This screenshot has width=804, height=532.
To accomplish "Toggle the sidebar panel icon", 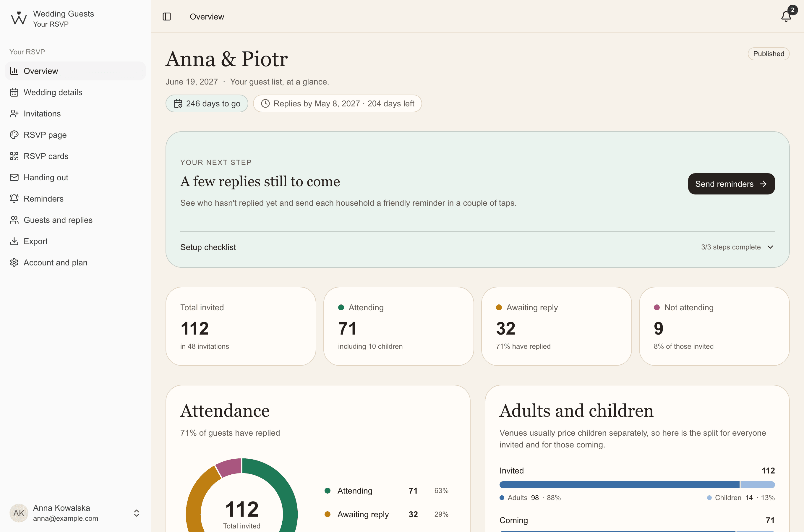I will click(167, 17).
